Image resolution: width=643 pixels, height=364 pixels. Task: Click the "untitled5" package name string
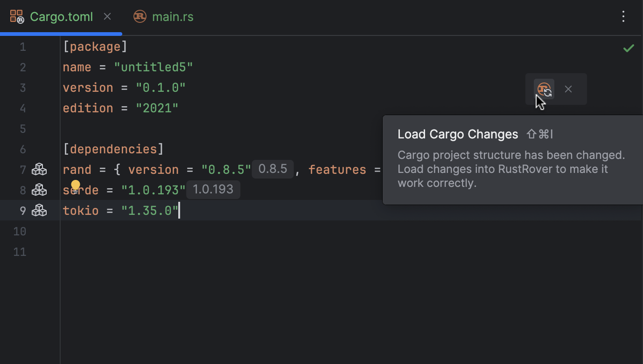tap(154, 67)
